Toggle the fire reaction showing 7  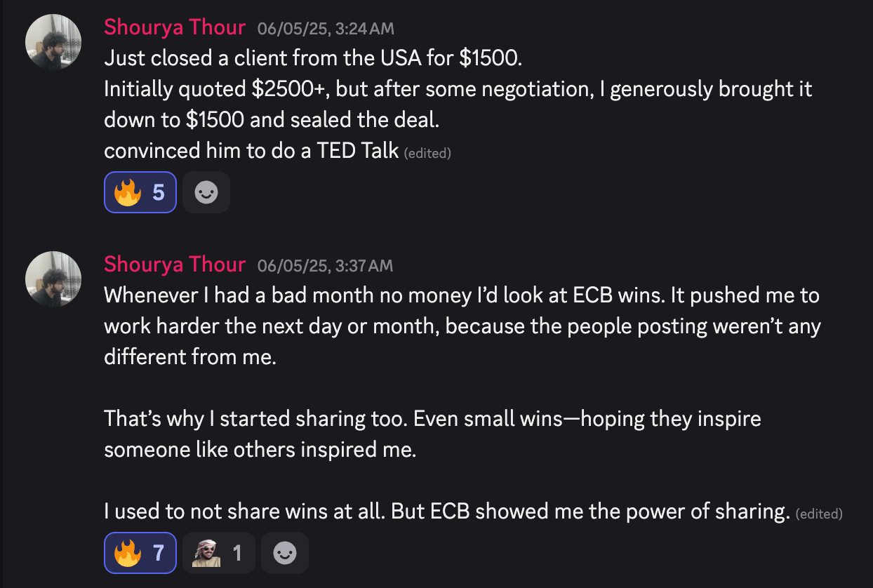[x=140, y=553]
